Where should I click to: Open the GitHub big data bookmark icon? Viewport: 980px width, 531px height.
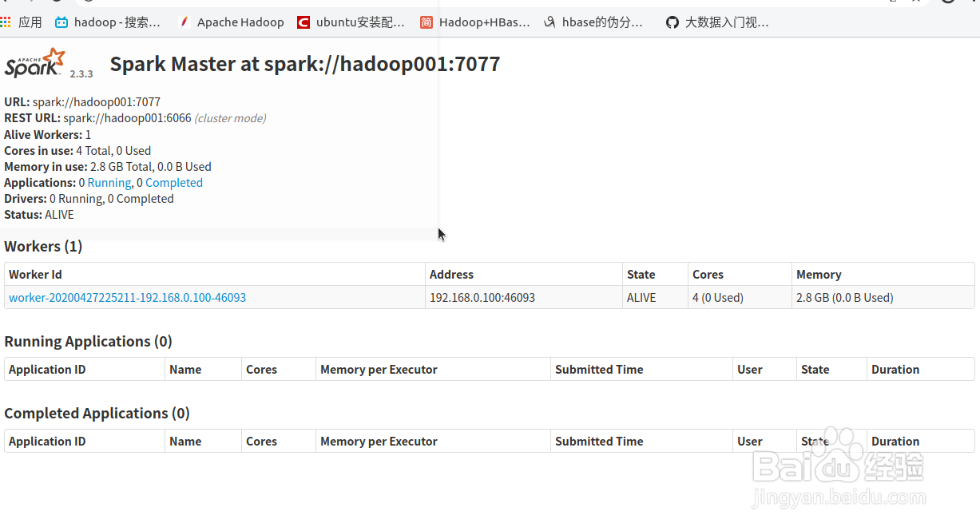[673, 22]
